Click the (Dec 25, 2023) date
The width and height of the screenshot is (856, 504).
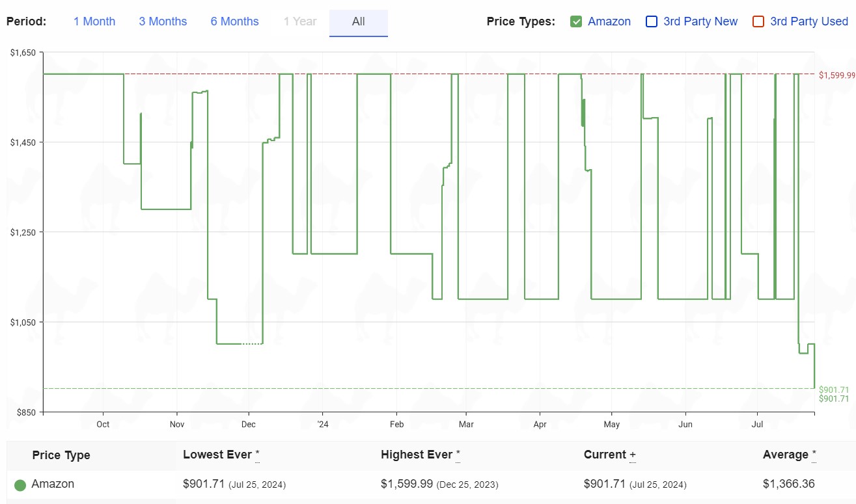point(467,484)
